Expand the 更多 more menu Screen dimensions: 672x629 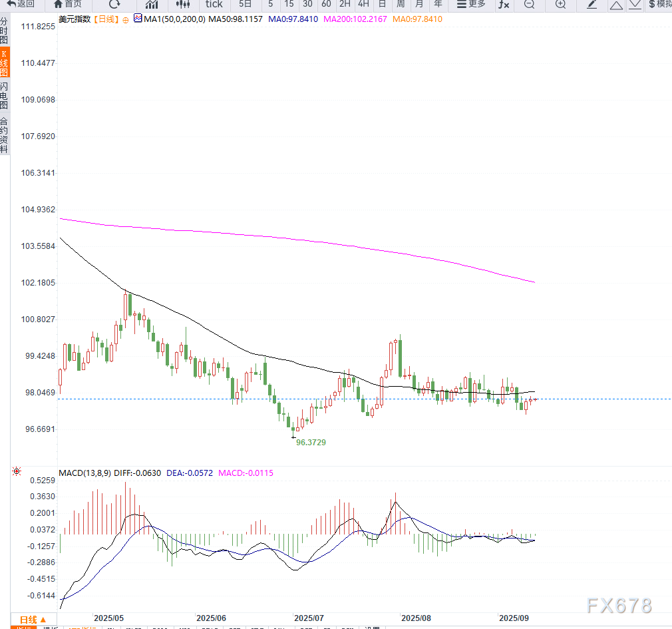point(472,4)
